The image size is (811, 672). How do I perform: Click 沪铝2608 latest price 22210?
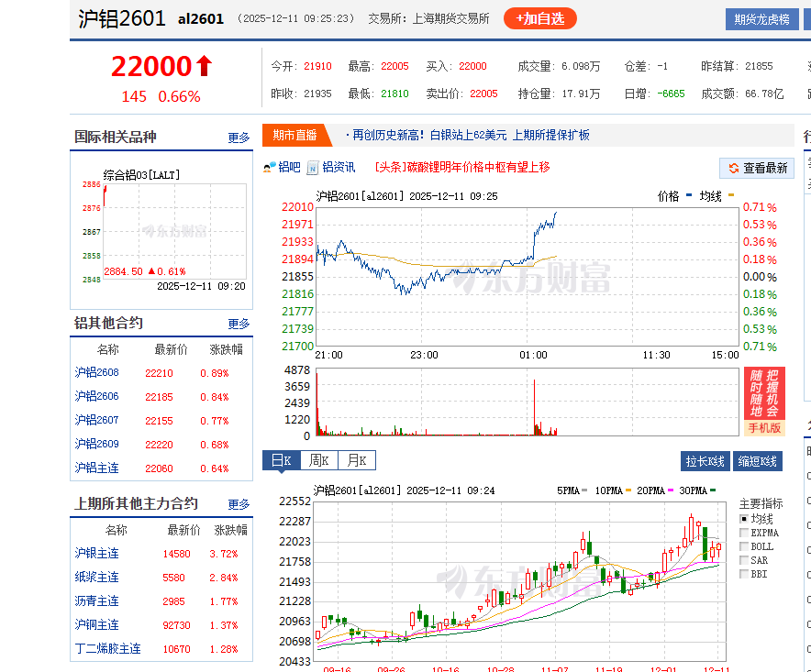click(x=159, y=373)
